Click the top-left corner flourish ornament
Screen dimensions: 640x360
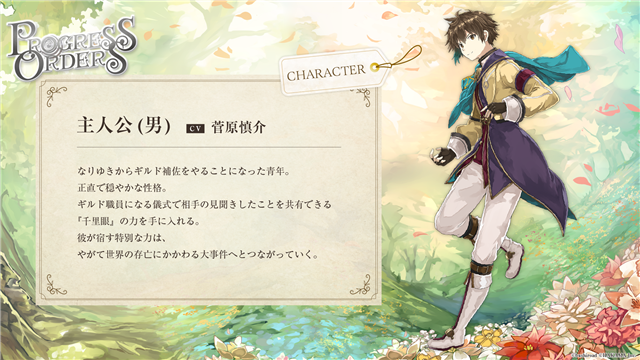(x=56, y=96)
